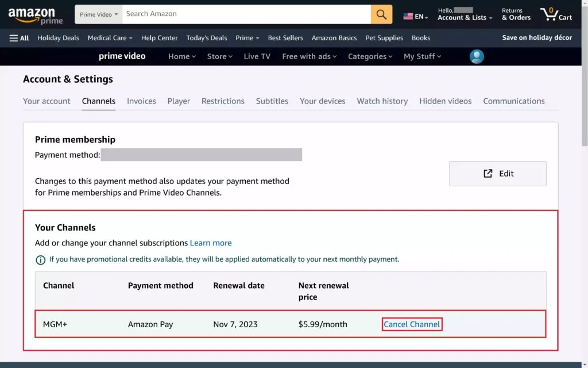
Task: Open the All hamburger menu
Action: pyautogui.click(x=19, y=38)
